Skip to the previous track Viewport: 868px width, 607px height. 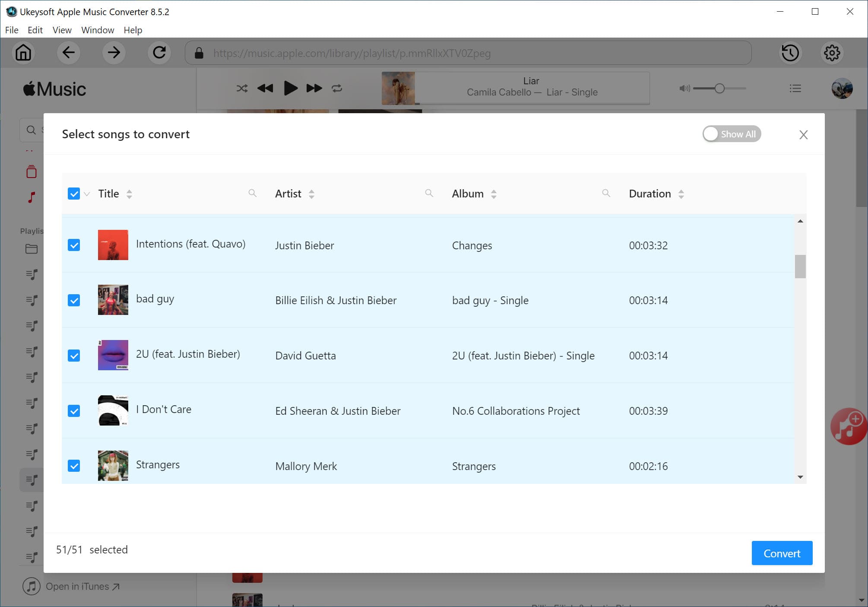click(265, 89)
